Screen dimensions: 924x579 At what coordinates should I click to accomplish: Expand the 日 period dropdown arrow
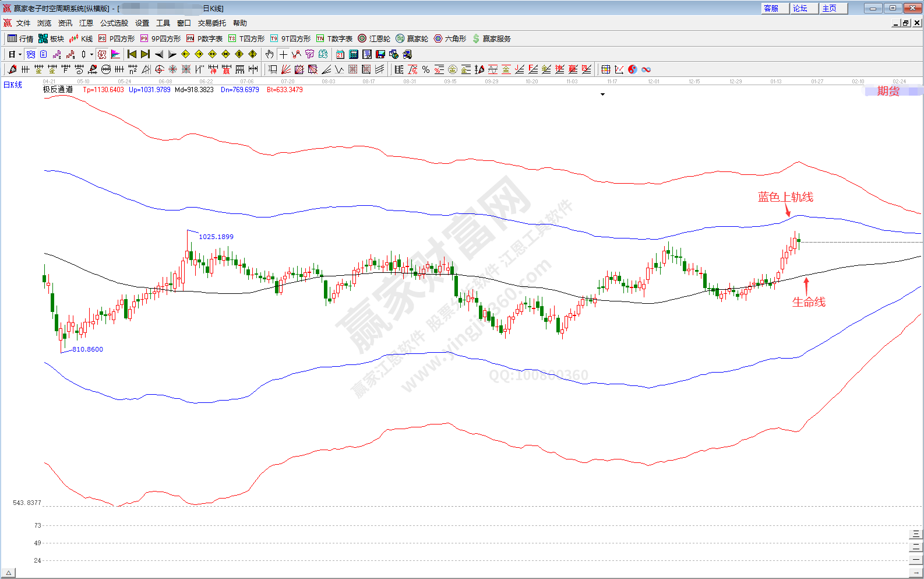(20, 55)
